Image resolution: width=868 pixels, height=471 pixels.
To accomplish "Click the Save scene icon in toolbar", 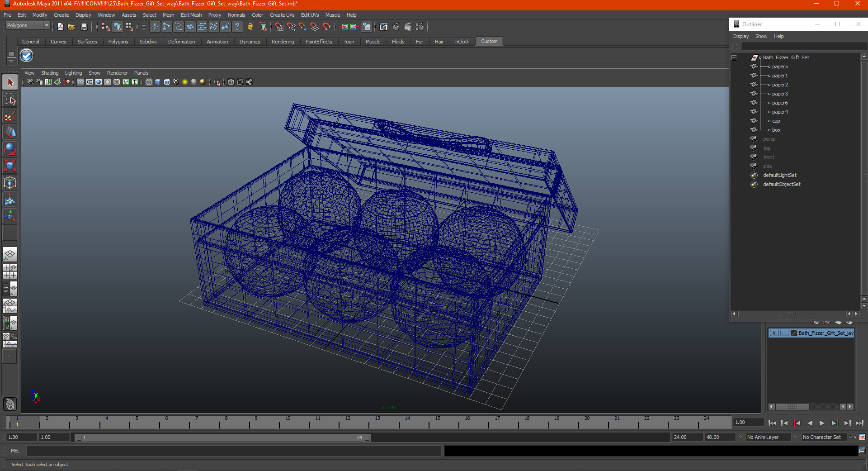I will (84, 27).
